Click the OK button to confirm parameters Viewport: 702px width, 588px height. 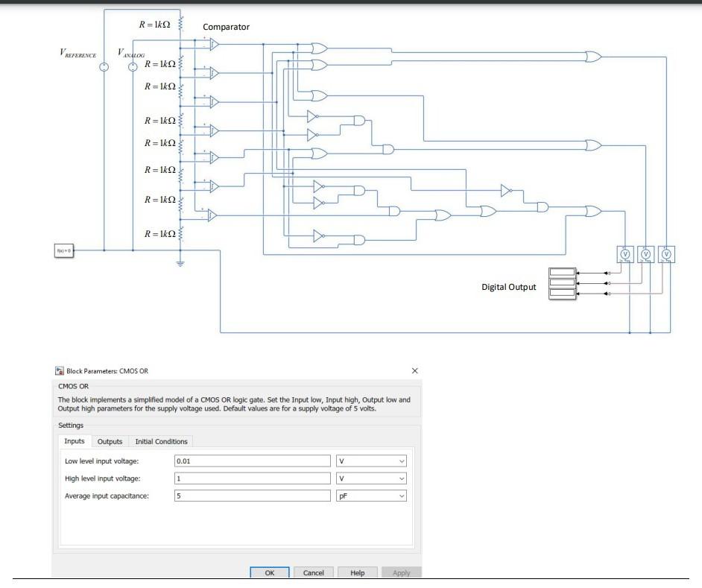pyautogui.click(x=269, y=573)
